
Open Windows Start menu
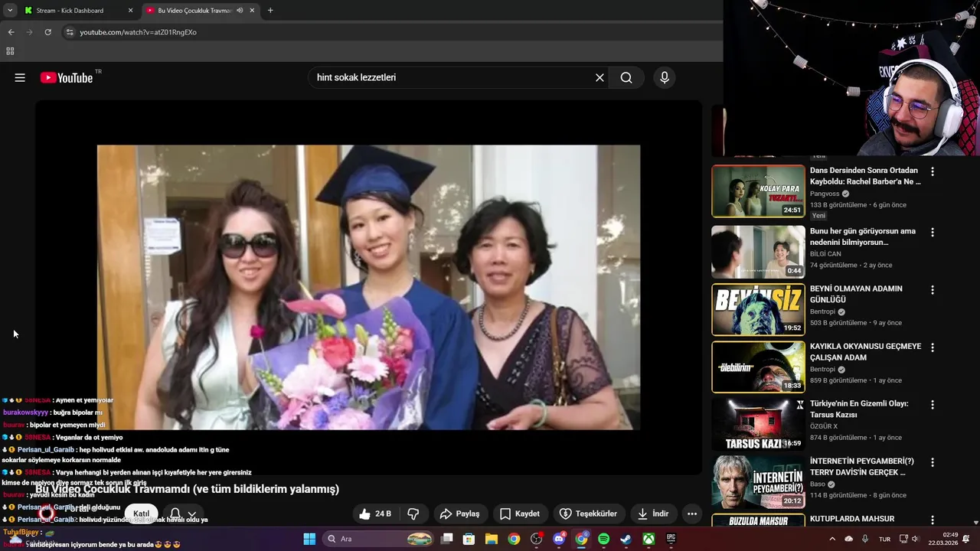pos(309,540)
